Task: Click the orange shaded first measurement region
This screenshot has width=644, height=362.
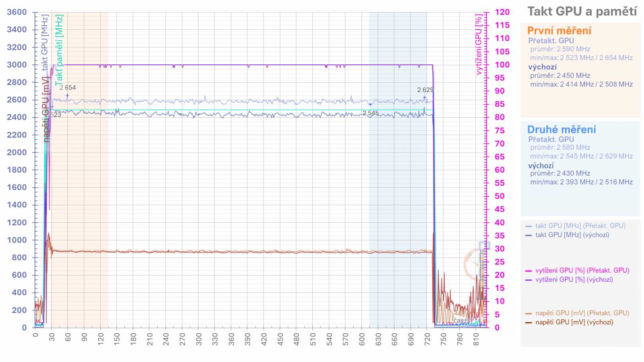Action: click(x=80, y=169)
